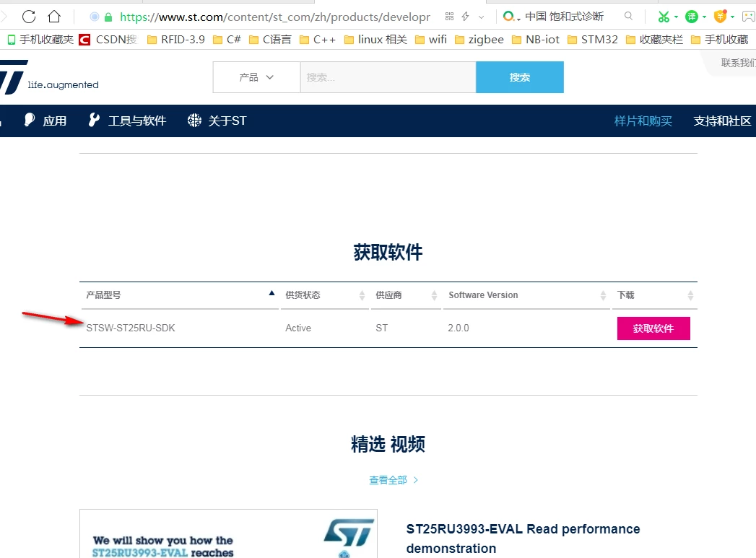Click the Active status cell
This screenshot has width=756, height=558.
(x=298, y=328)
